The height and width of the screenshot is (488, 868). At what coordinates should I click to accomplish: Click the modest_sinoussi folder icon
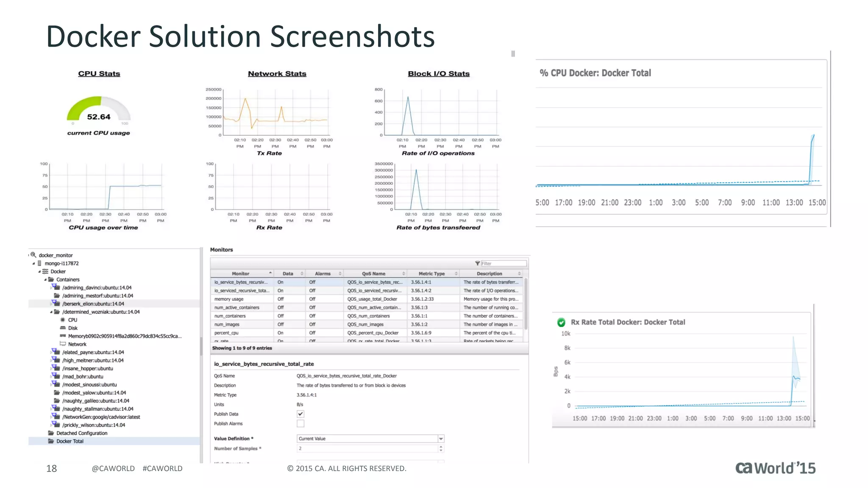click(x=56, y=384)
